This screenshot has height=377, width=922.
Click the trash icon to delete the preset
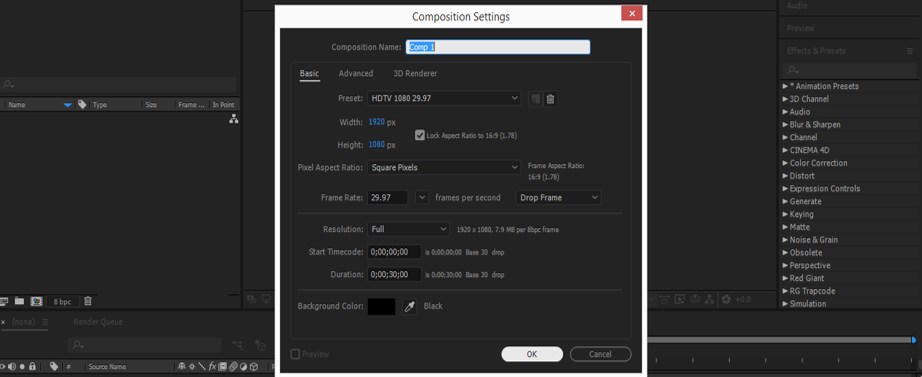point(550,99)
